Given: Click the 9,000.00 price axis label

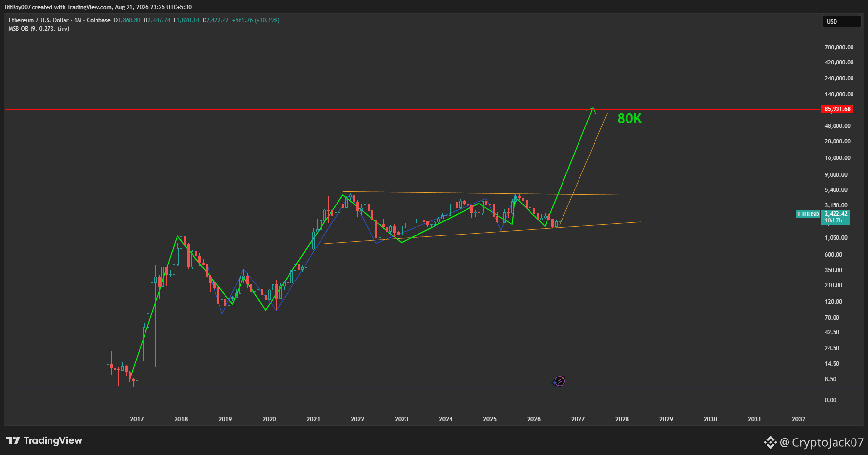Looking at the screenshot, I should click(x=836, y=175).
